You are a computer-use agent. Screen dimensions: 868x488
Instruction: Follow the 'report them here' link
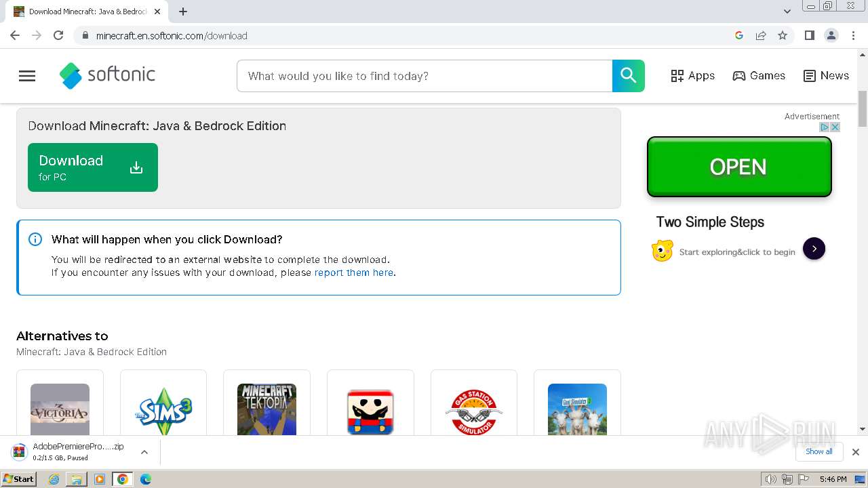pos(354,272)
